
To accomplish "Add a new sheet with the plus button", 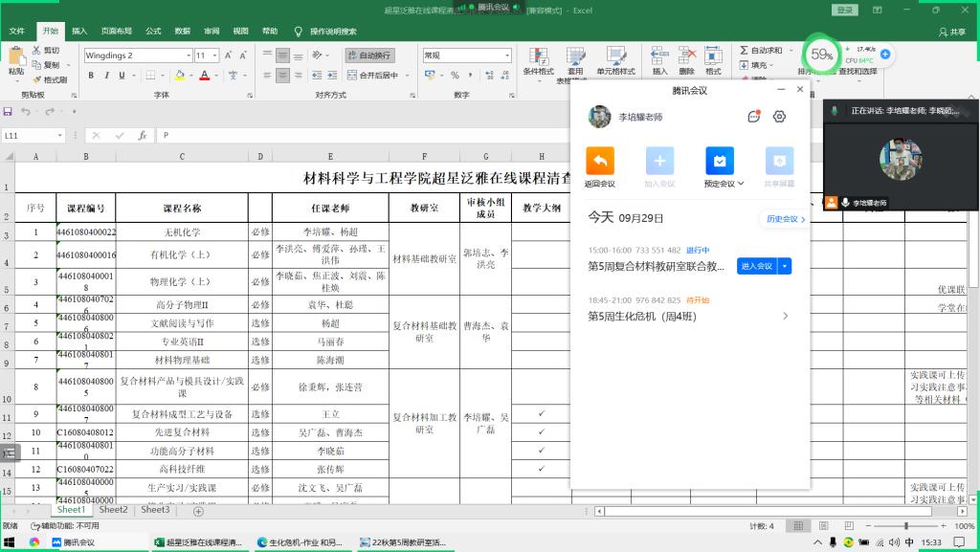I will (x=199, y=511).
